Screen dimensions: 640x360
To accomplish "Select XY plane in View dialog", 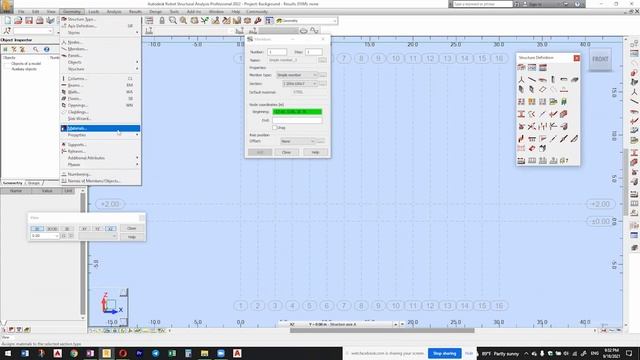I will pyautogui.click(x=84, y=229).
